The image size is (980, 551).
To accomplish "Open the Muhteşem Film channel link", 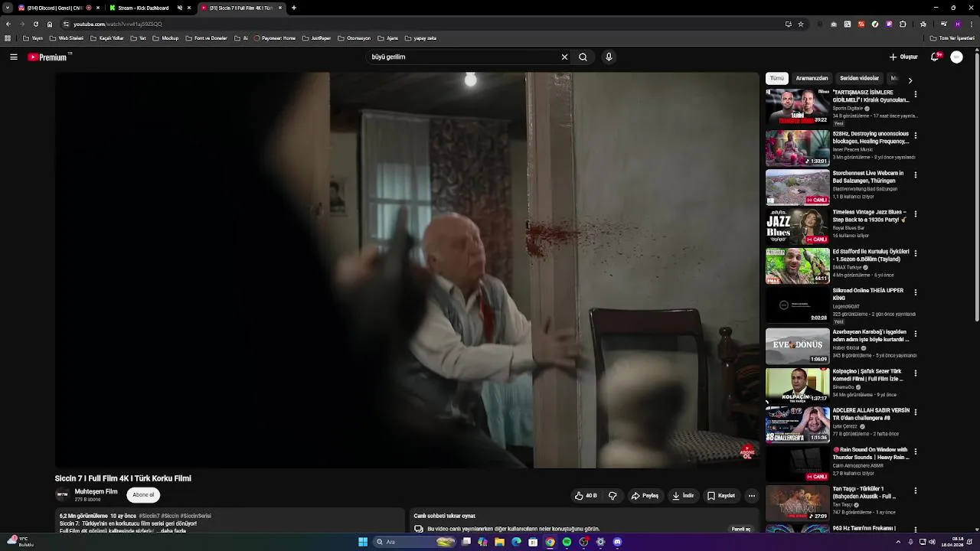I will pos(96,492).
